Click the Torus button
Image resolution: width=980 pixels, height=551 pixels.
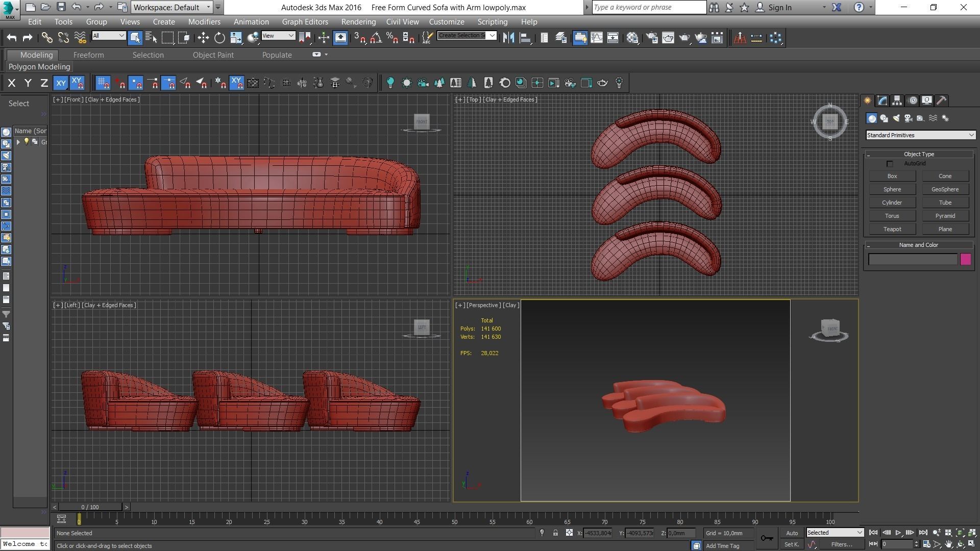point(892,216)
